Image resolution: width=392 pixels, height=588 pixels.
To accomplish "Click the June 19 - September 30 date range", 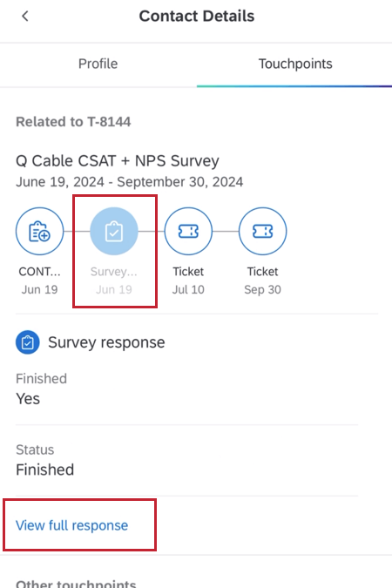I will point(130,182).
